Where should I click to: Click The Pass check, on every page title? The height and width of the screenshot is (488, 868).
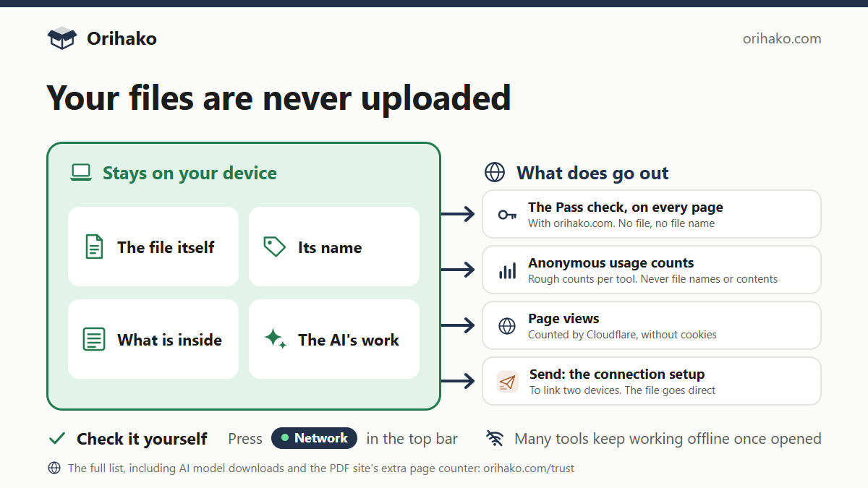point(626,207)
